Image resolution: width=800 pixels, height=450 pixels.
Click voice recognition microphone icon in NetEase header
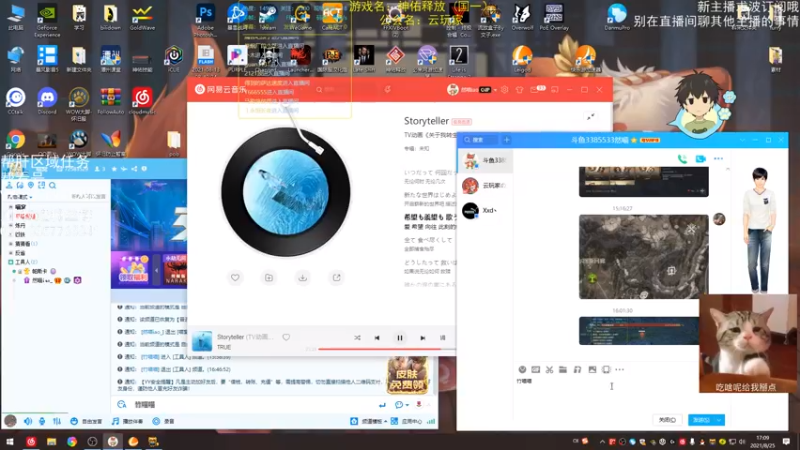(387, 89)
